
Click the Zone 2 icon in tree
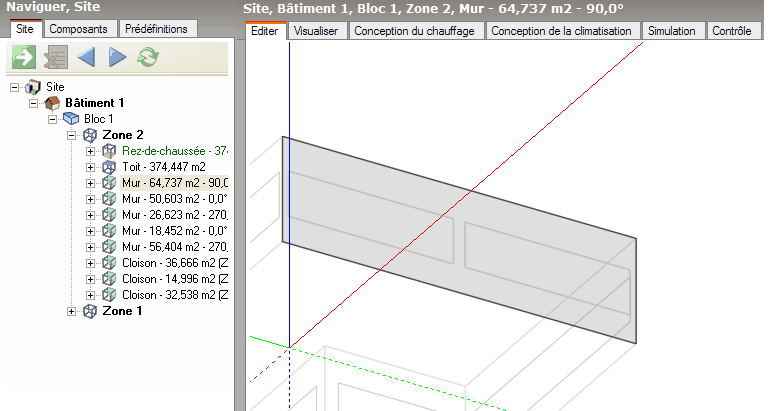[x=89, y=135]
